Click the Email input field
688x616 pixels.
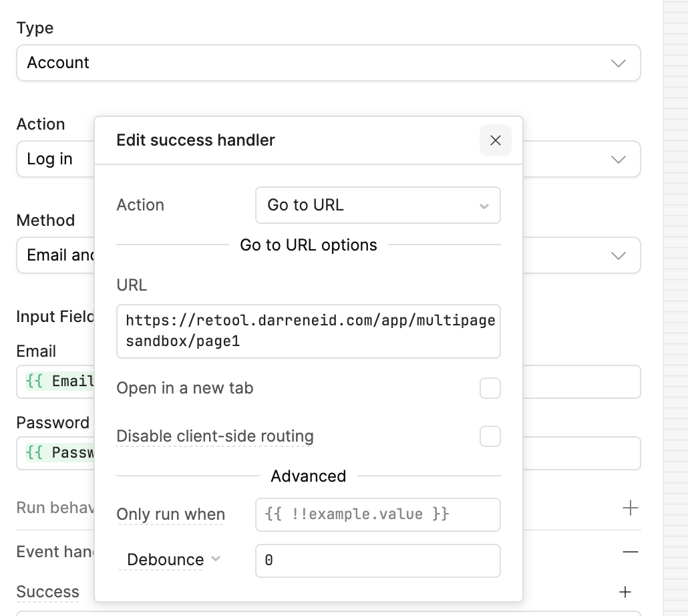tap(580, 381)
